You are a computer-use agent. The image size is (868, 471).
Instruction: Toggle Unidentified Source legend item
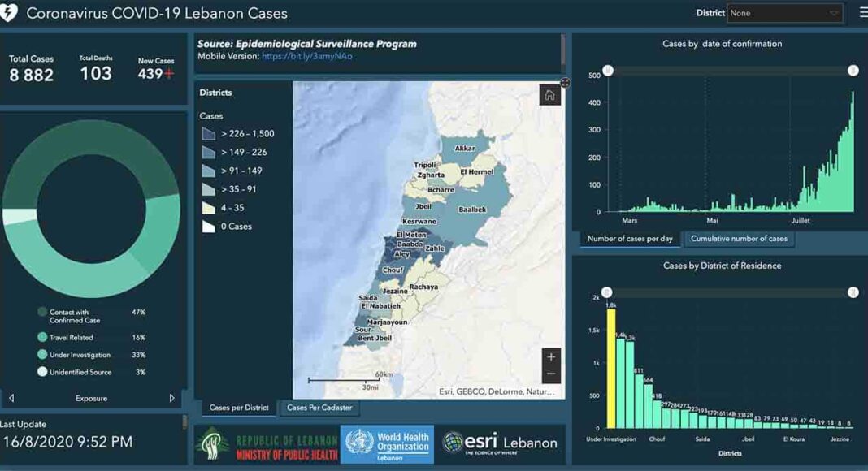(x=42, y=372)
